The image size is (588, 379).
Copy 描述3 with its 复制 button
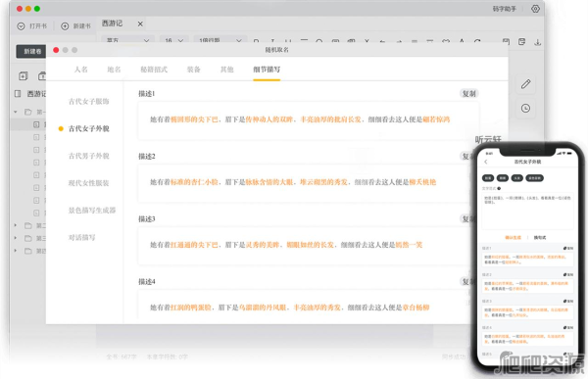coord(466,219)
